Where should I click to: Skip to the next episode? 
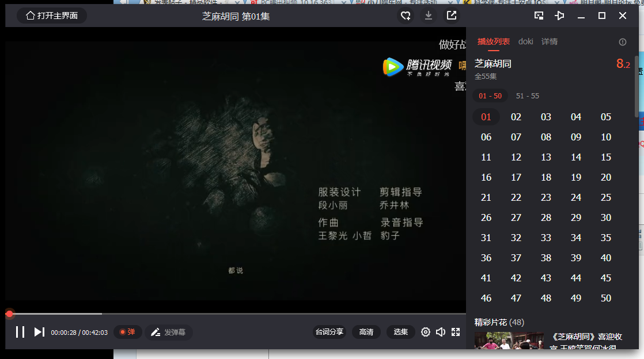coord(39,332)
